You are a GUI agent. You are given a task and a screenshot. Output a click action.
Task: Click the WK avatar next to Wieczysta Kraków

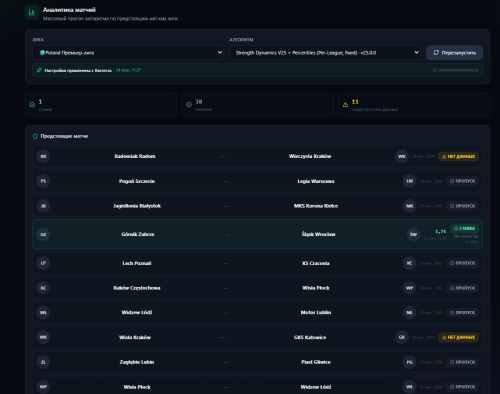click(x=402, y=156)
